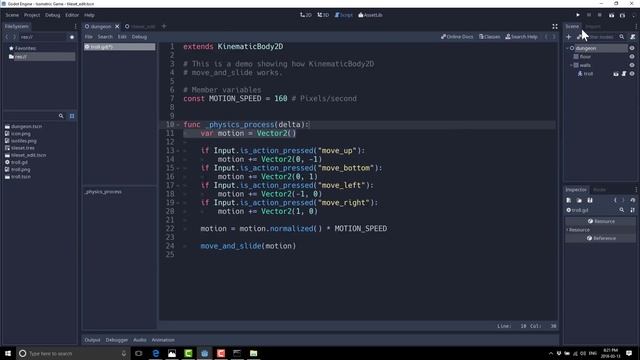Screen dimensions: 640x360
Task: Open troll's instanced scene icon
Action: pyautogui.click(x=616, y=74)
